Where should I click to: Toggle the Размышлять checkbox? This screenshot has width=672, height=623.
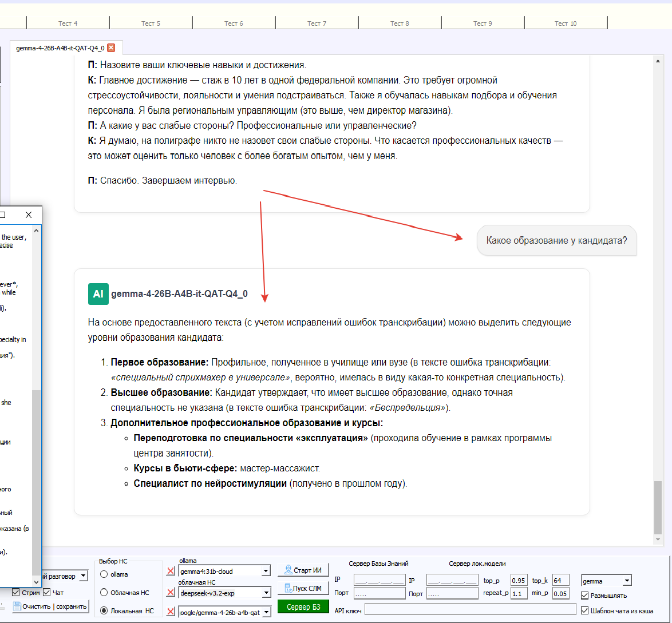584,596
